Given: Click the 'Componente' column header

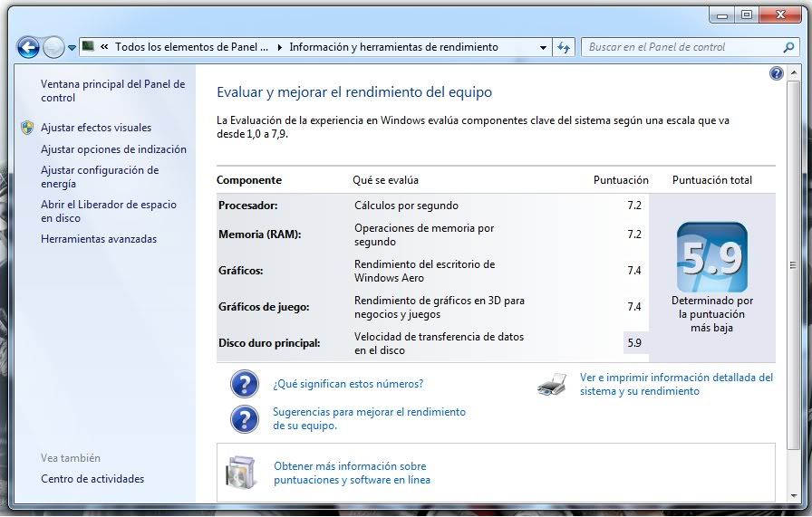Looking at the screenshot, I should click(249, 180).
